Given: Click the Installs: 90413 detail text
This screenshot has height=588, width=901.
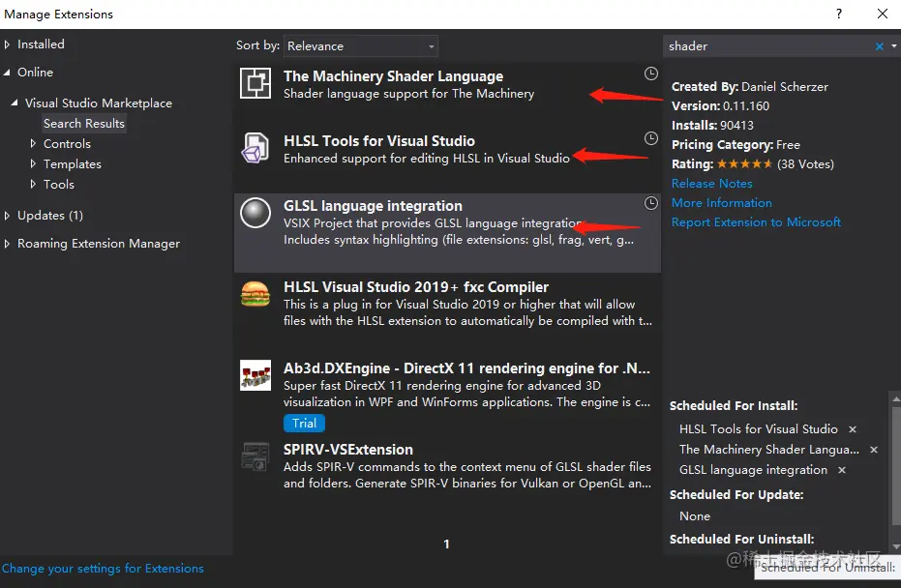Looking at the screenshot, I should [712, 125].
